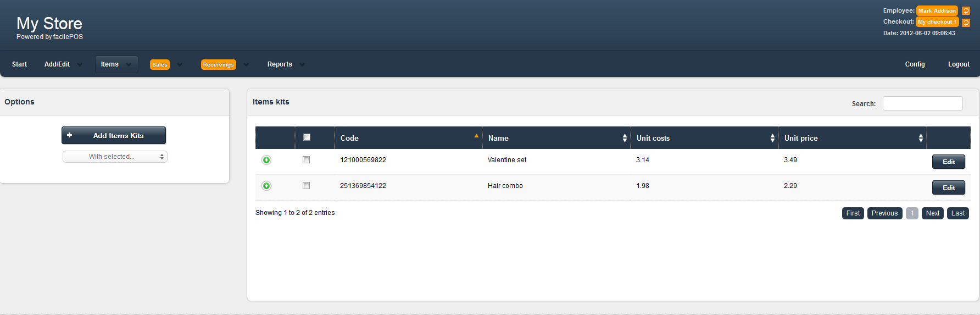980x315 pixels.
Task: Click the Add Items Kits button
Action: click(114, 135)
